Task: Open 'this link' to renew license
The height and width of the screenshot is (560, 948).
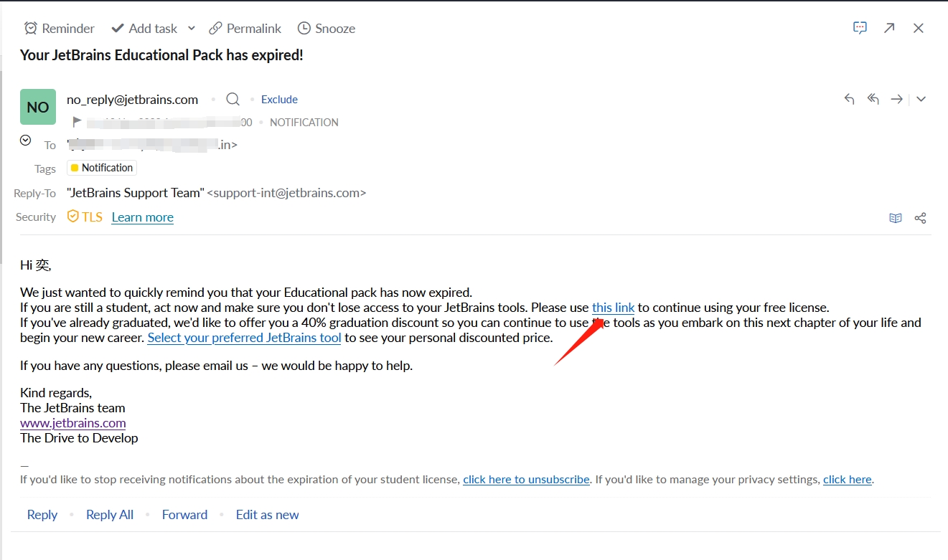Action: [x=613, y=308]
